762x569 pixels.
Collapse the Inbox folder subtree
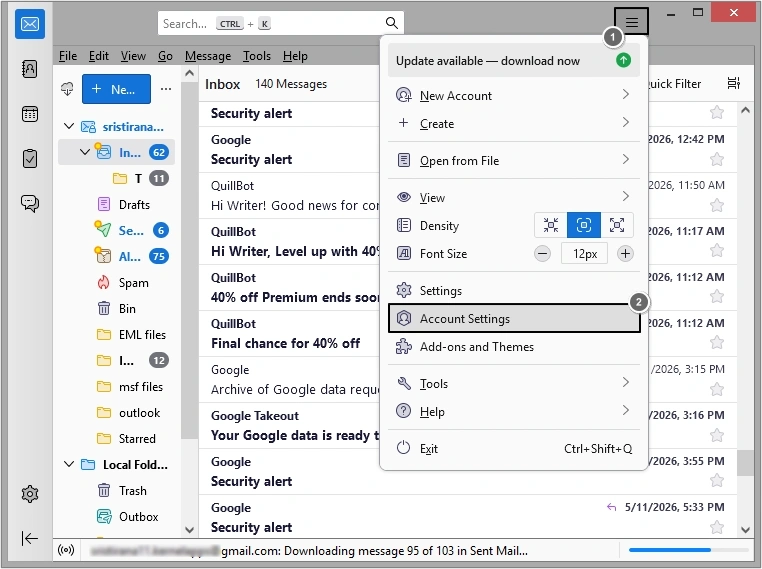click(85, 152)
